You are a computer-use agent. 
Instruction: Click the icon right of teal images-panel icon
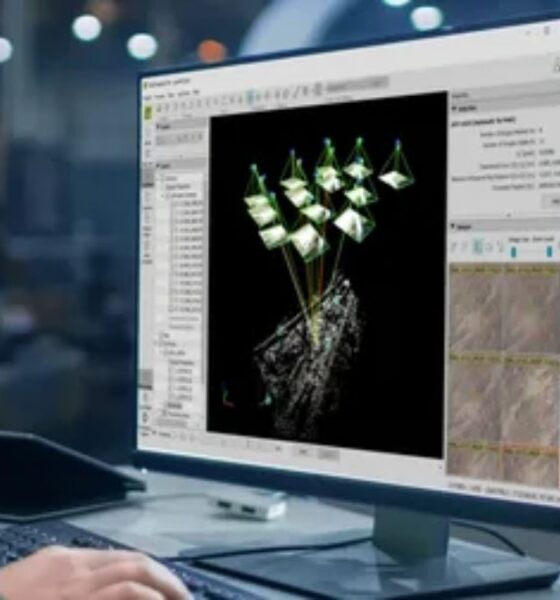coord(489,247)
